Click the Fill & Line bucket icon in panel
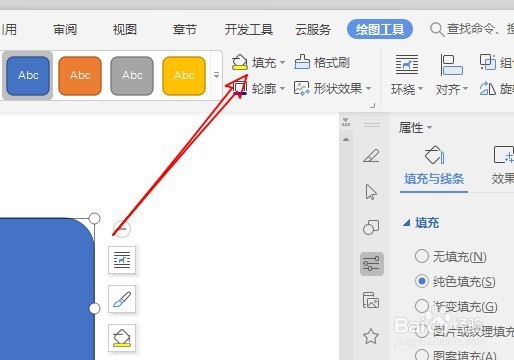The width and height of the screenshot is (514, 360). 434,155
